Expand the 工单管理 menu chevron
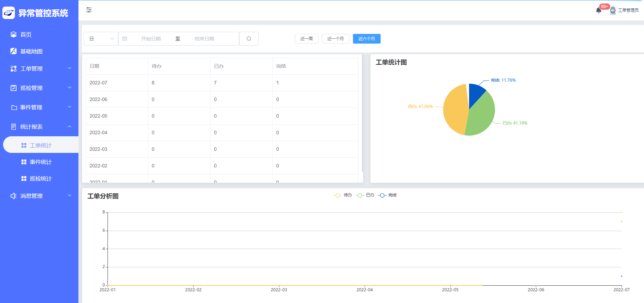The width and height of the screenshot is (644, 303). (x=69, y=68)
